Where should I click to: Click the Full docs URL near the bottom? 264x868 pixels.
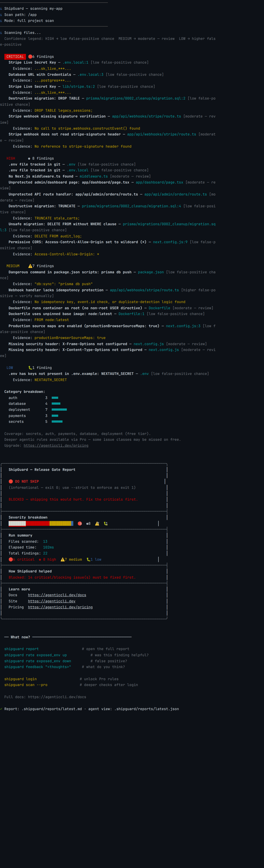[x=57, y=697]
